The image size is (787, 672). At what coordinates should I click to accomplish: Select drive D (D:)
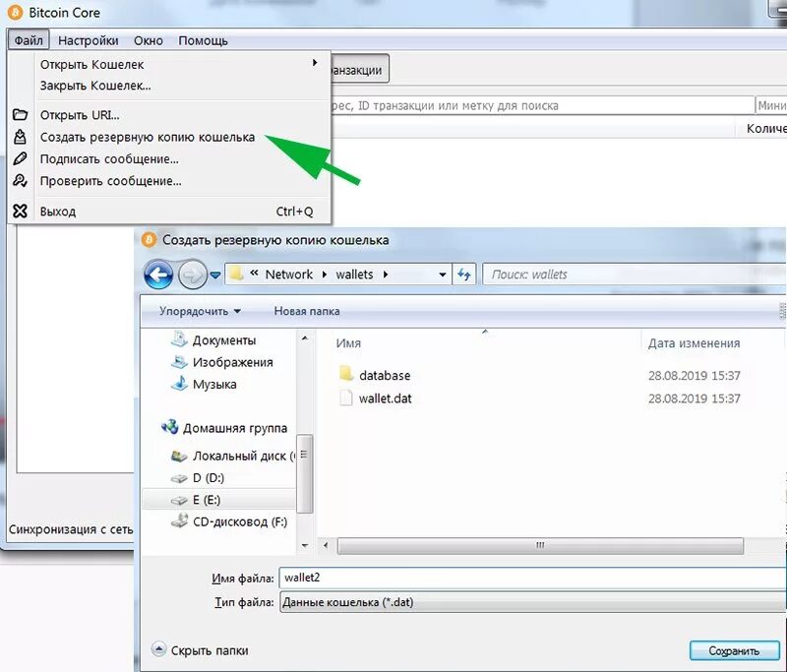(209, 478)
